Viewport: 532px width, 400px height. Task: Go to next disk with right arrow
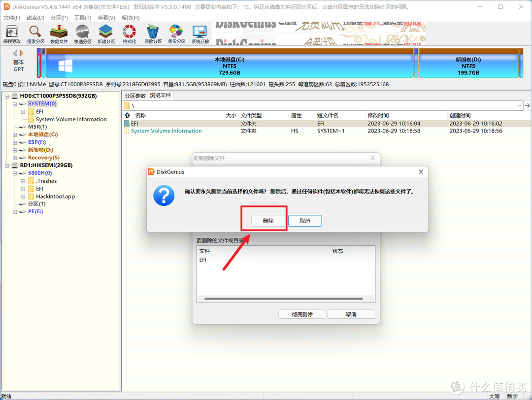coord(21,53)
